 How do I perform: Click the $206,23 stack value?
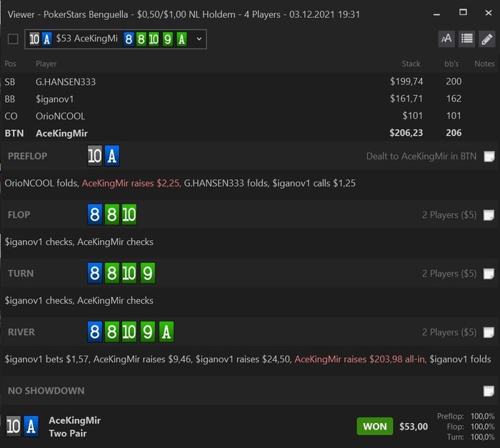pyautogui.click(x=406, y=133)
